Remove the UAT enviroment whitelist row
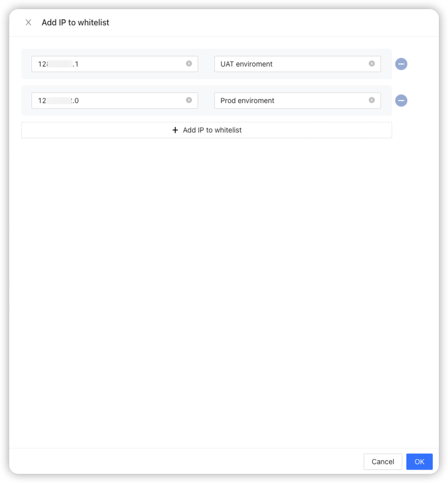Viewport: 448px width, 483px height. pyautogui.click(x=401, y=64)
